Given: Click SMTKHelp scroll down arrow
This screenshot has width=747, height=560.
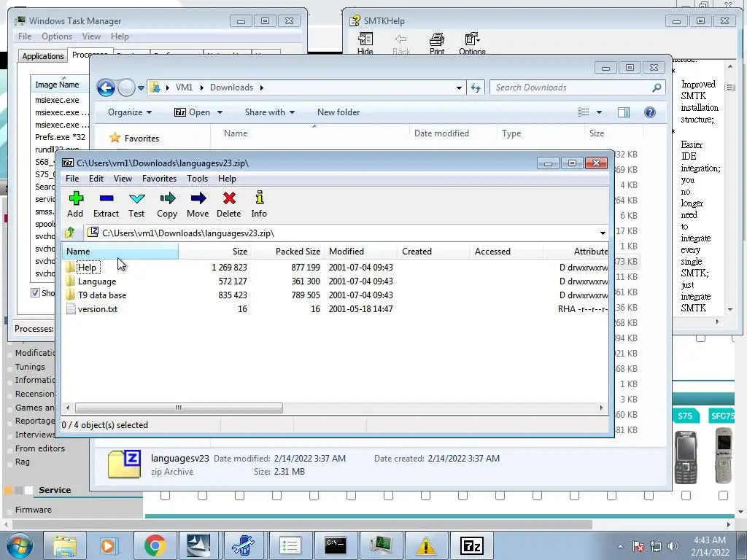Looking at the screenshot, I should (x=730, y=309).
